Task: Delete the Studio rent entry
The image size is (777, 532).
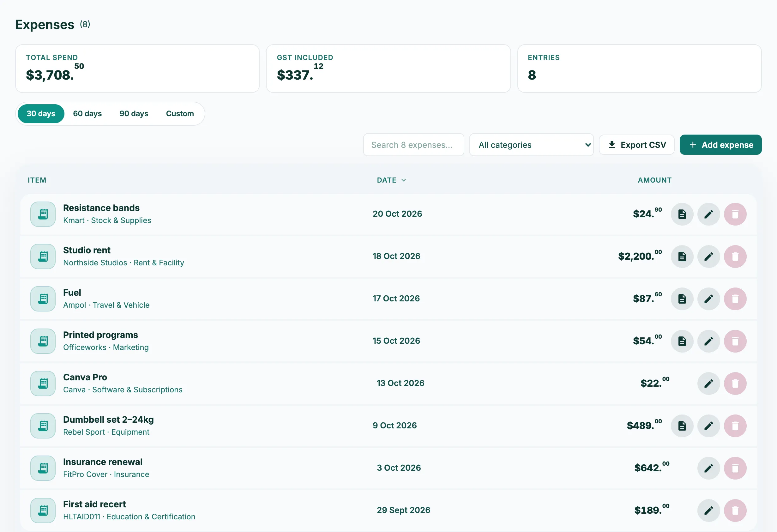Action: [x=735, y=257]
